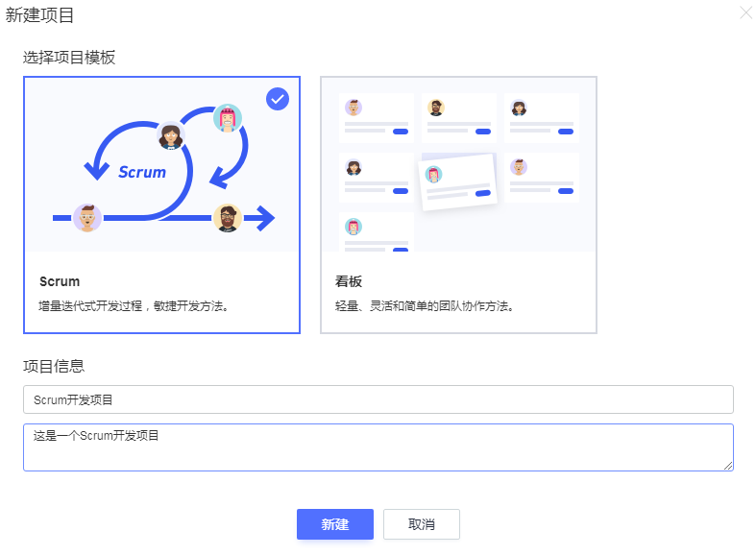
Task: Click the description textarea resize handle
Action: point(728,466)
